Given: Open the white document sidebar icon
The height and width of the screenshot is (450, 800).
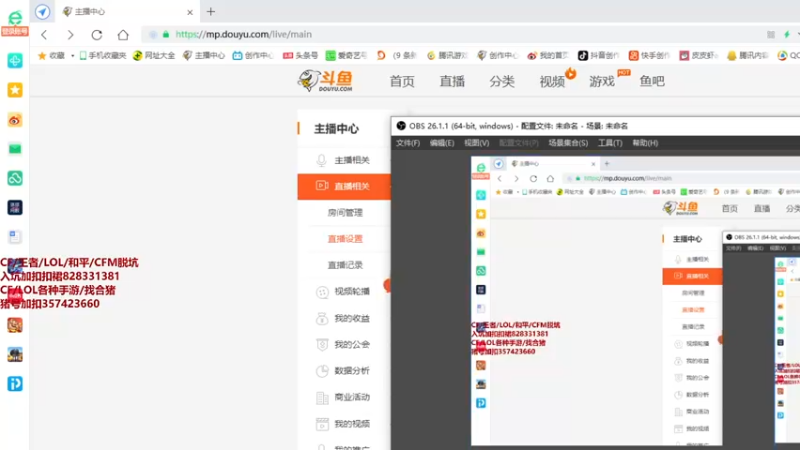Looking at the screenshot, I should [x=15, y=237].
